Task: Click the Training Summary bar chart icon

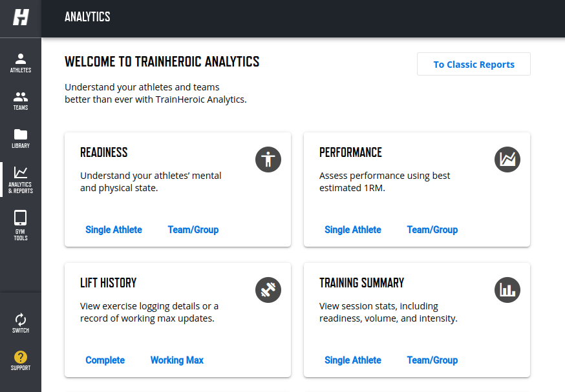Action: click(x=507, y=290)
